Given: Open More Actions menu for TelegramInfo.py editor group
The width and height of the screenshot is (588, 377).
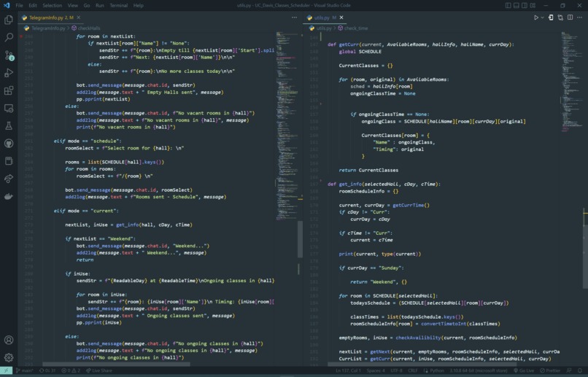Looking at the screenshot, I should click(x=295, y=18).
